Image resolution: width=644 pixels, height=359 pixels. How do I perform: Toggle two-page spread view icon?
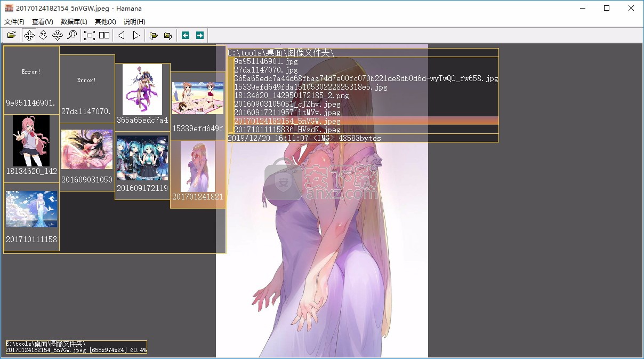pos(104,35)
